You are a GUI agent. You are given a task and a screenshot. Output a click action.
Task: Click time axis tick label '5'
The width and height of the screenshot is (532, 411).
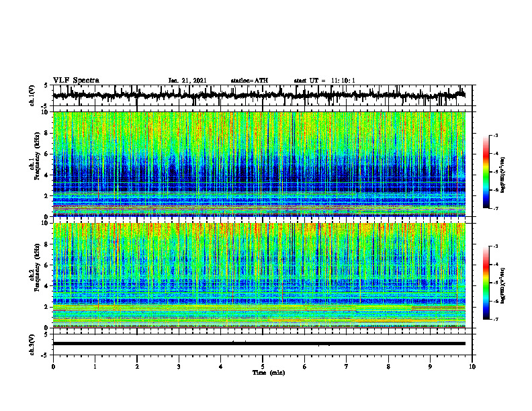tap(263, 367)
